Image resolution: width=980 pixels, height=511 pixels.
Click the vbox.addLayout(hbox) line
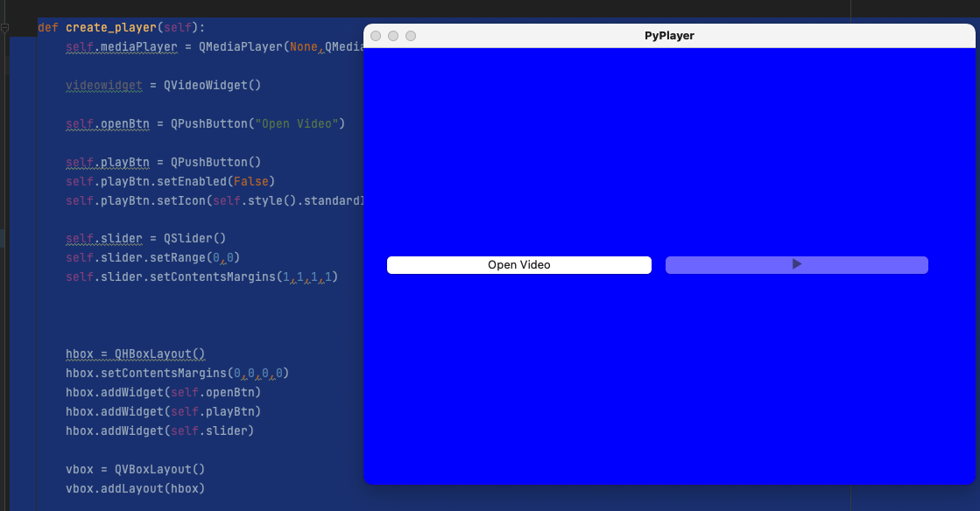point(135,488)
